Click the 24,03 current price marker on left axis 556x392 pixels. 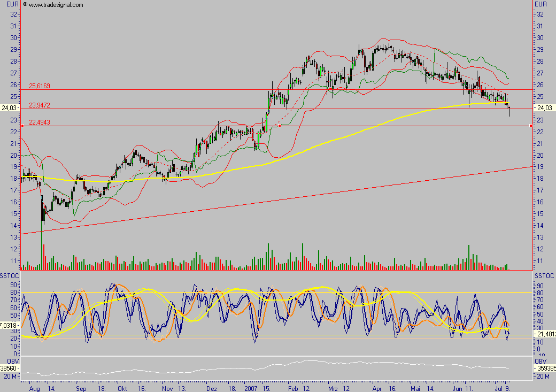(9, 107)
